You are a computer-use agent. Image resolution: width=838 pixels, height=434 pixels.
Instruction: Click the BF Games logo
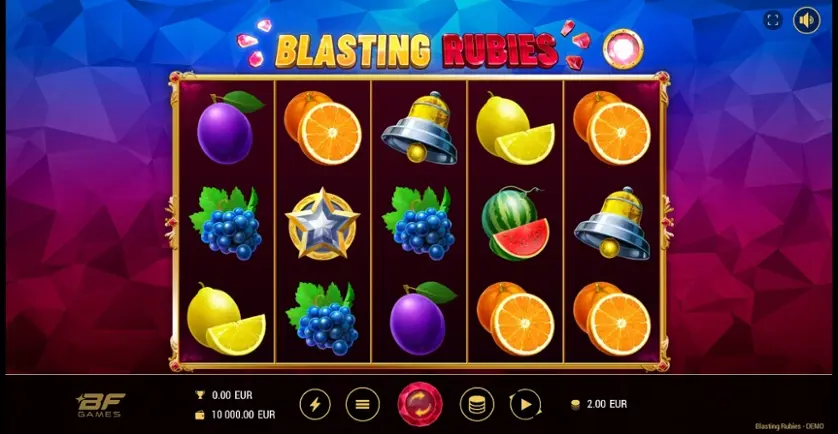click(x=100, y=405)
